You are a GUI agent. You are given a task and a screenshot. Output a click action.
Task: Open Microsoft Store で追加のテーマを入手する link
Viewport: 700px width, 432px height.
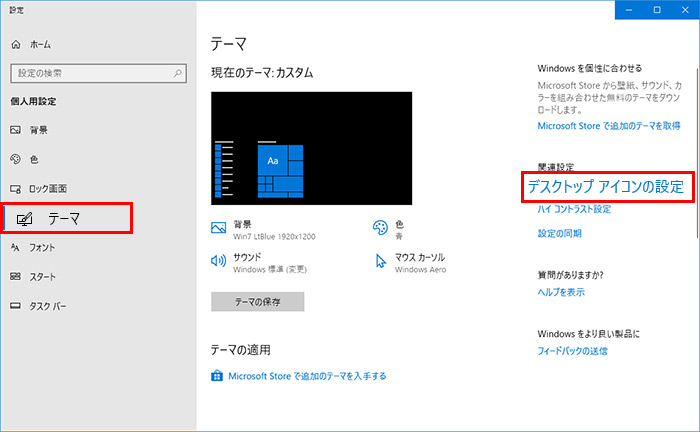tap(307, 376)
